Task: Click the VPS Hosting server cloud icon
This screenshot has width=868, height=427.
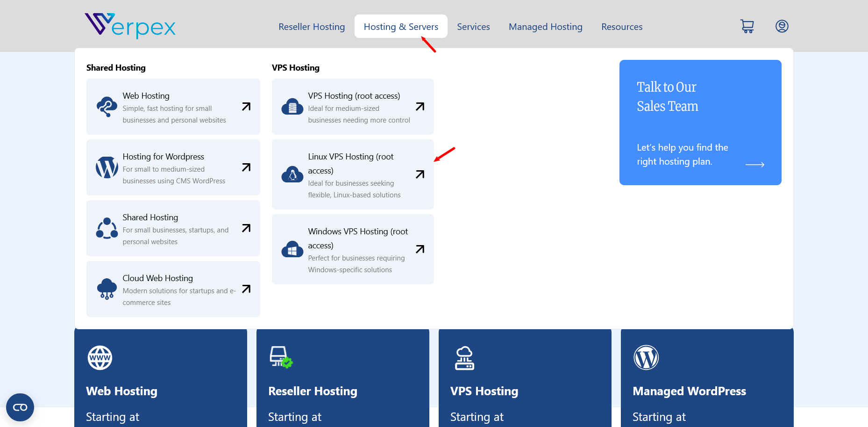Action: pyautogui.click(x=292, y=107)
